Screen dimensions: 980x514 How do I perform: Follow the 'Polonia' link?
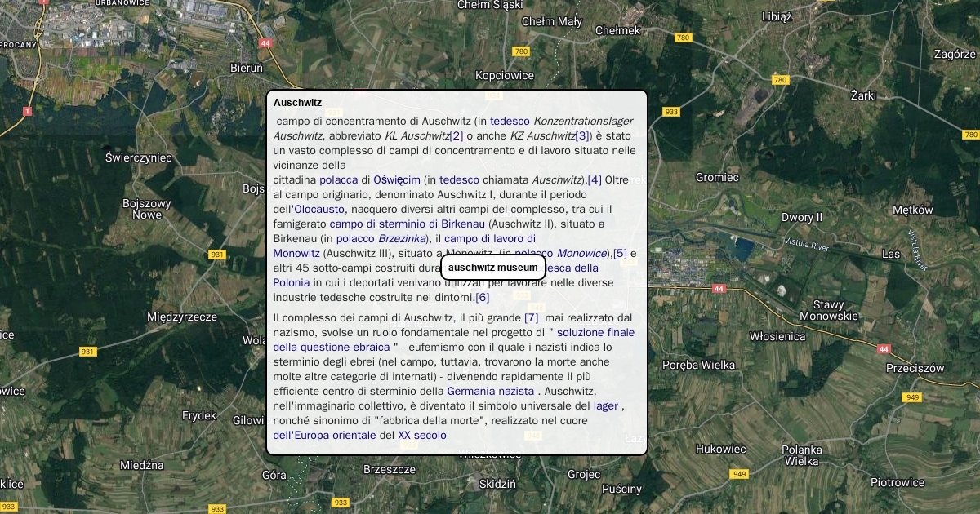click(x=292, y=282)
